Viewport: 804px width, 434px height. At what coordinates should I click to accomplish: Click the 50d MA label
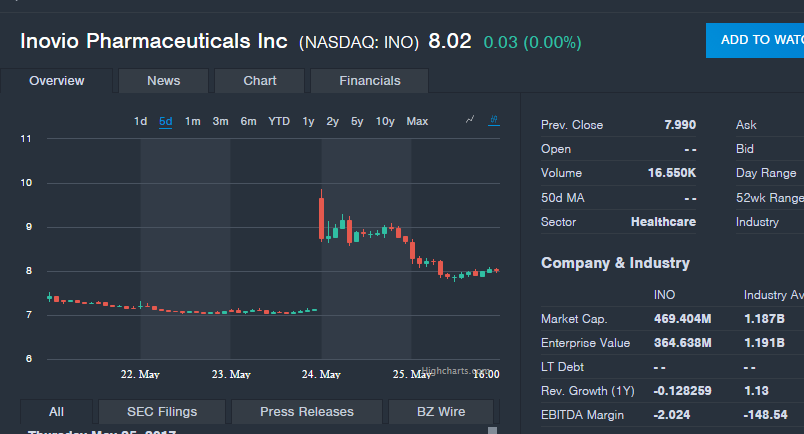point(562,198)
